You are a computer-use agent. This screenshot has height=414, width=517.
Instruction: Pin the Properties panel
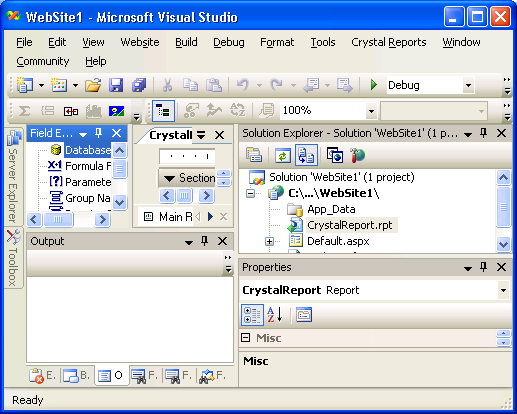[484, 267]
